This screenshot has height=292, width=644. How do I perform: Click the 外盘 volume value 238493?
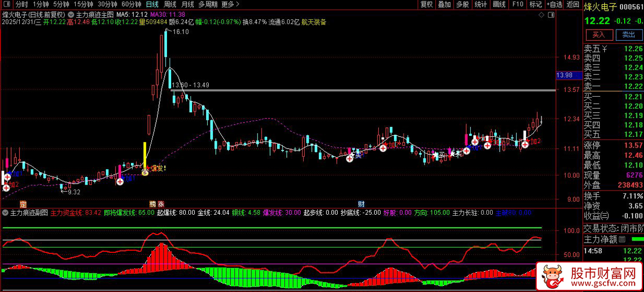[629, 185]
